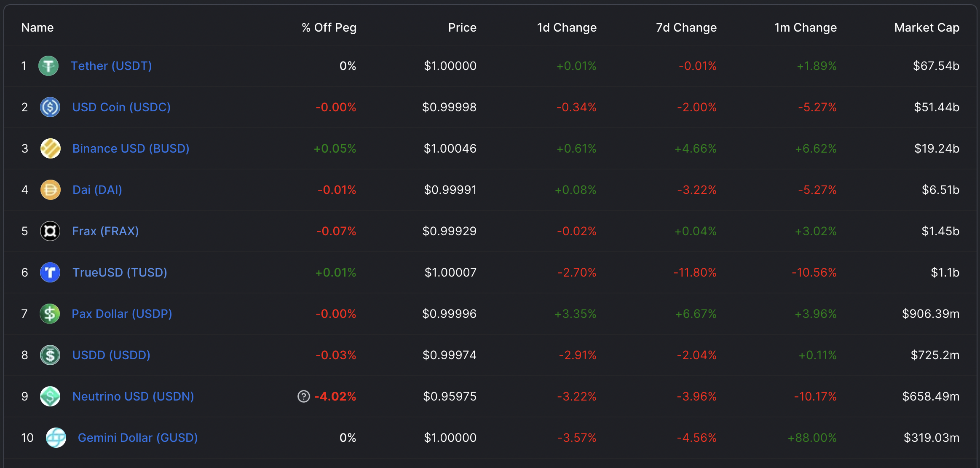The image size is (980, 468).
Task: Click the USD Coin logo icon
Action: (50, 107)
